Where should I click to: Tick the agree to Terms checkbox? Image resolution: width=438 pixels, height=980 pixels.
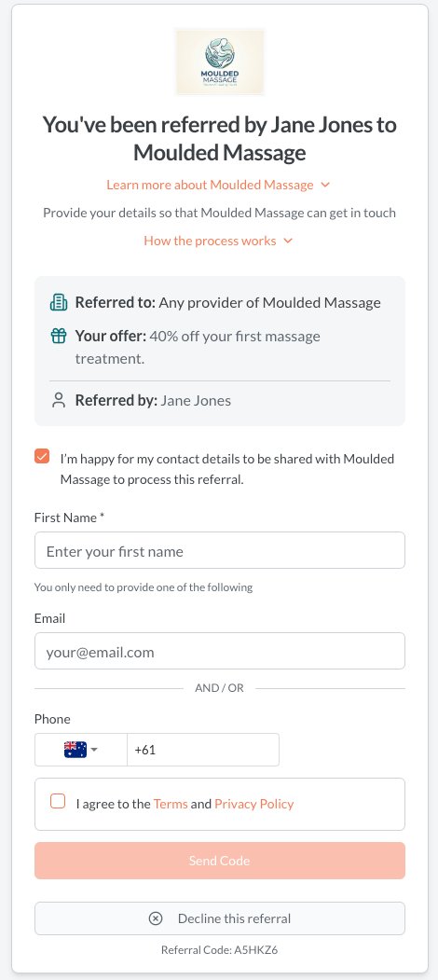click(58, 801)
